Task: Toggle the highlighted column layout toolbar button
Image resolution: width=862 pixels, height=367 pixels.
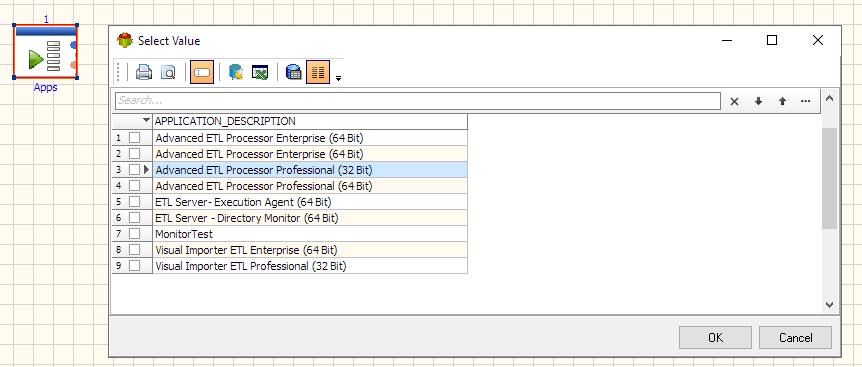Action: click(318, 73)
